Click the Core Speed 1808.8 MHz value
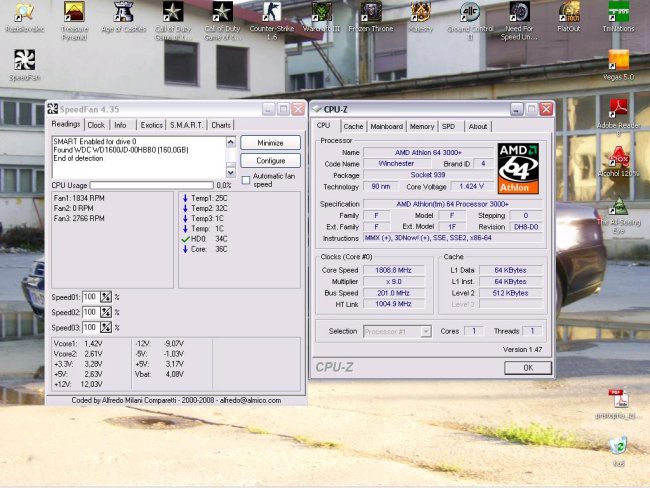Screen dimensions: 650x488 [x=393, y=270]
